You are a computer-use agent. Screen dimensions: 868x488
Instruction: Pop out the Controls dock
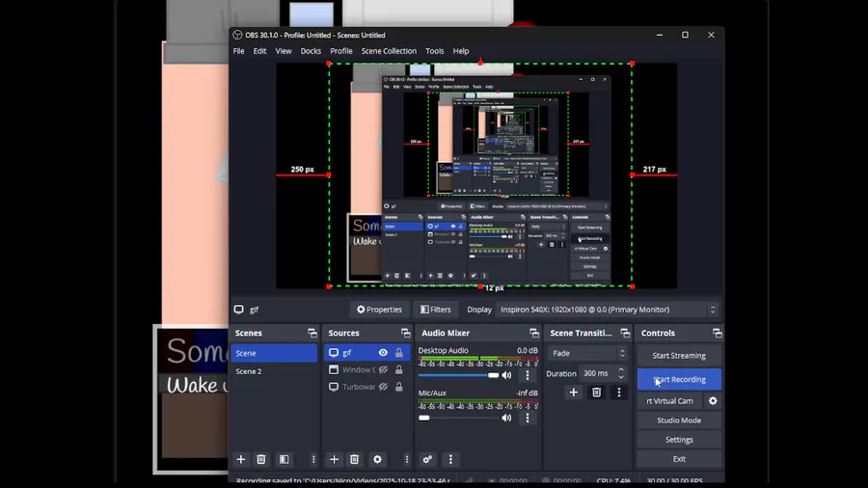point(717,333)
